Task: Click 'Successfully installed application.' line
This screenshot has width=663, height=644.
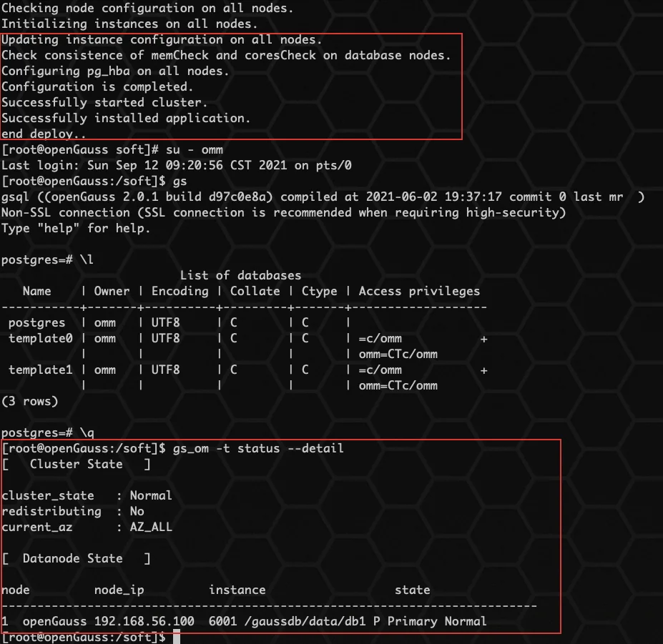Action: tap(126, 118)
